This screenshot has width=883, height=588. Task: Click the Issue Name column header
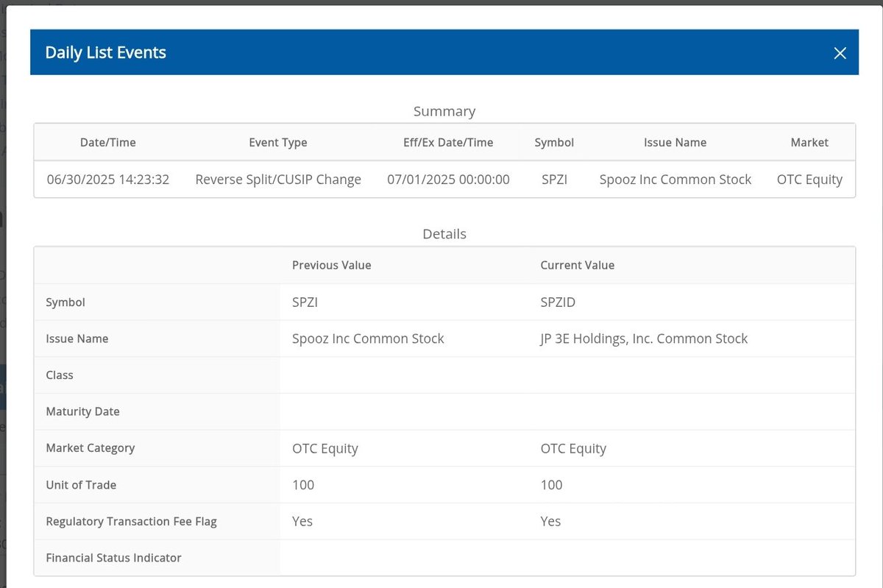point(675,142)
